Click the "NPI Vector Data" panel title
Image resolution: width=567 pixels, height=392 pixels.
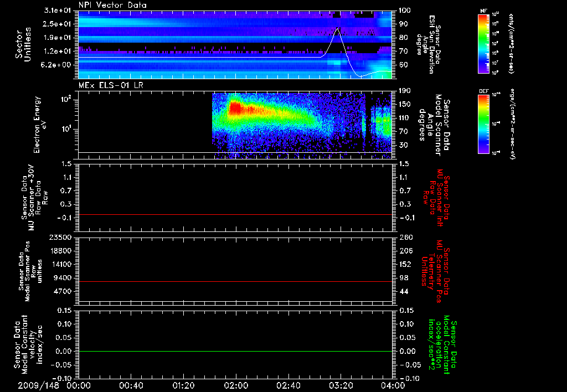tap(112, 5)
